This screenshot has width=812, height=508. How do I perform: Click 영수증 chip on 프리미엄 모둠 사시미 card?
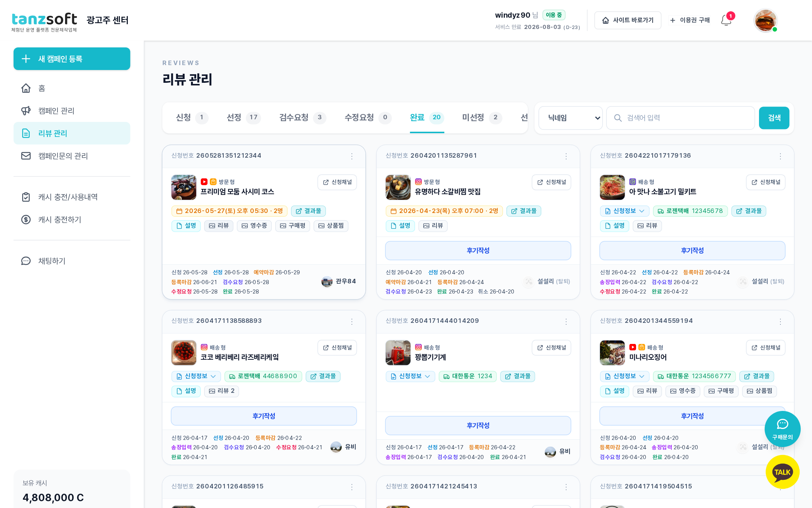pos(254,226)
